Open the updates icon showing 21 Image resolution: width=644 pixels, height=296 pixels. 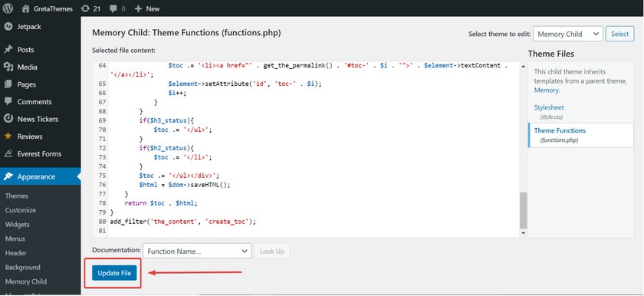click(x=85, y=8)
